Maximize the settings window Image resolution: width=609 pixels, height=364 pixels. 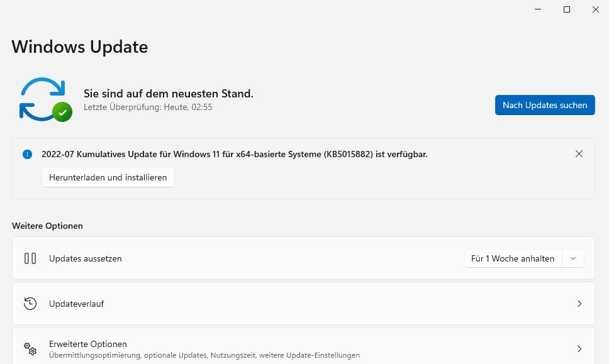(567, 9)
